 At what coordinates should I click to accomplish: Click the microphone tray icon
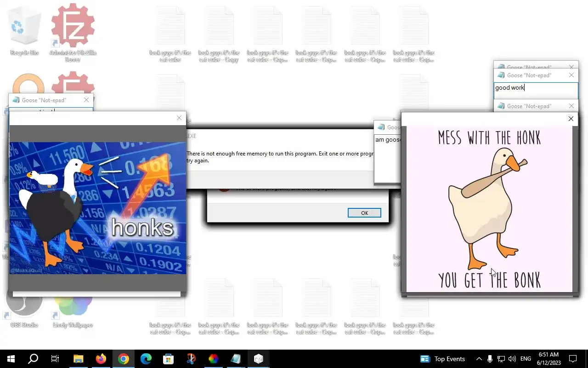490,359
